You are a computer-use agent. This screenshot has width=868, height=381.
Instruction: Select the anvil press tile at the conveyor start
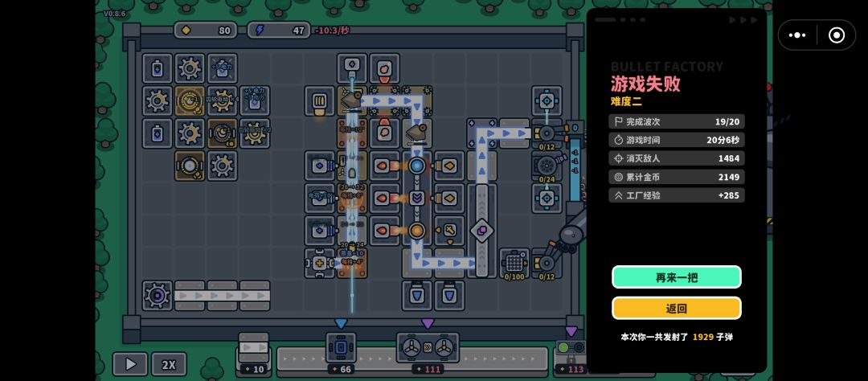click(352, 100)
